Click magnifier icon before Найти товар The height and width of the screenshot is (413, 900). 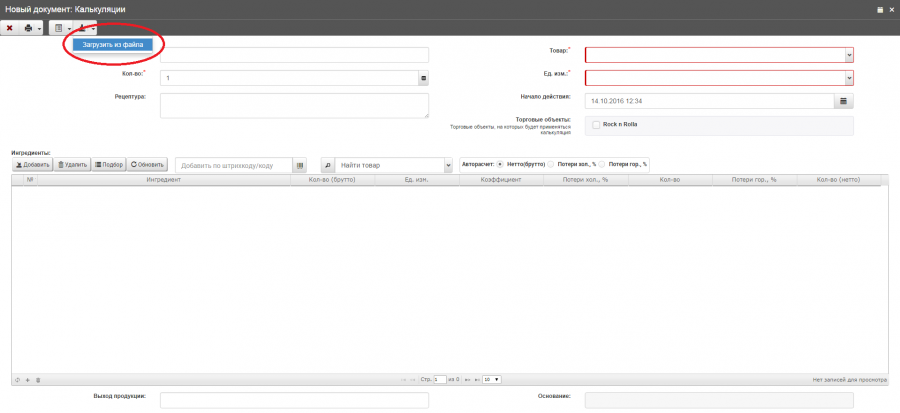click(x=328, y=165)
